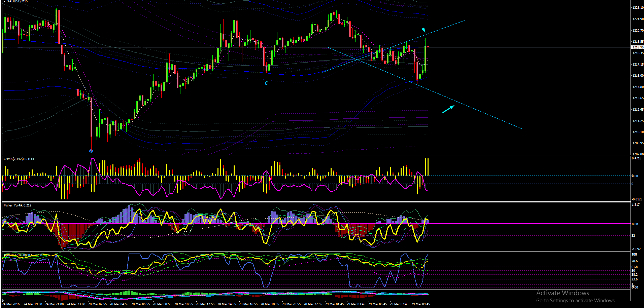Click the '28 Mar 02:55' time label
The height and width of the screenshot is (308, 644).
(97, 304)
